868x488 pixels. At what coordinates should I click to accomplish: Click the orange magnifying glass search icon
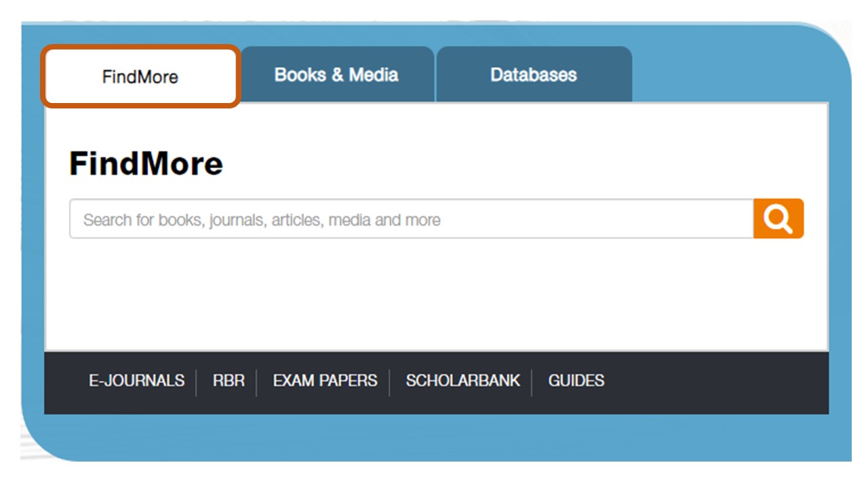click(778, 218)
